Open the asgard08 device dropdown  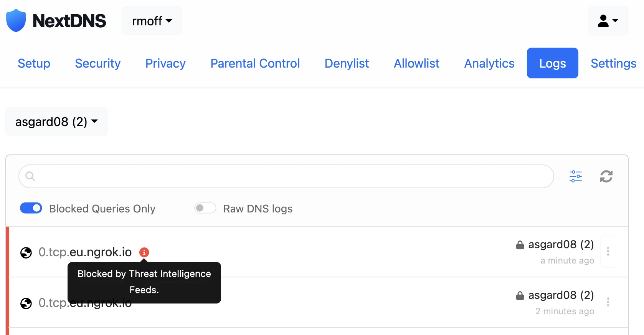56,121
